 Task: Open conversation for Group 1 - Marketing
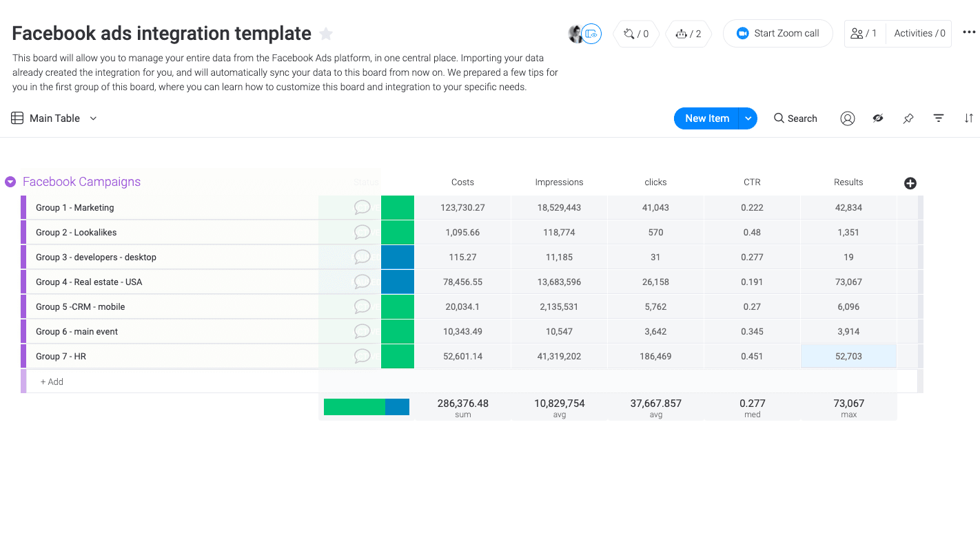click(362, 207)
